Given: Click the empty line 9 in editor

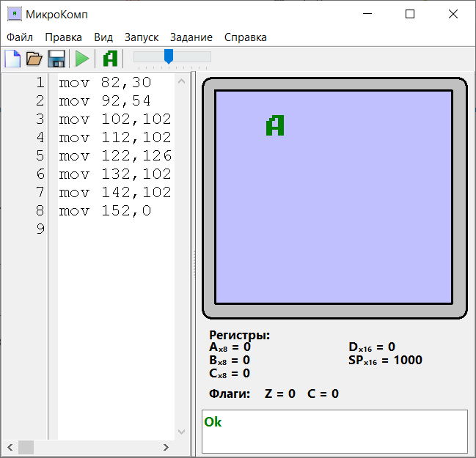Looking at the screenshot, I should point(115,229).
